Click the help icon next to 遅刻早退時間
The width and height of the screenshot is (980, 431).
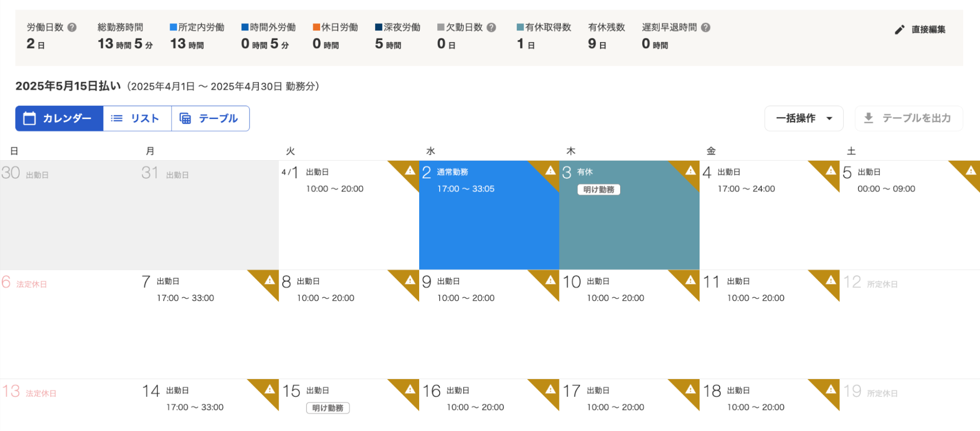tap(705, 27)
